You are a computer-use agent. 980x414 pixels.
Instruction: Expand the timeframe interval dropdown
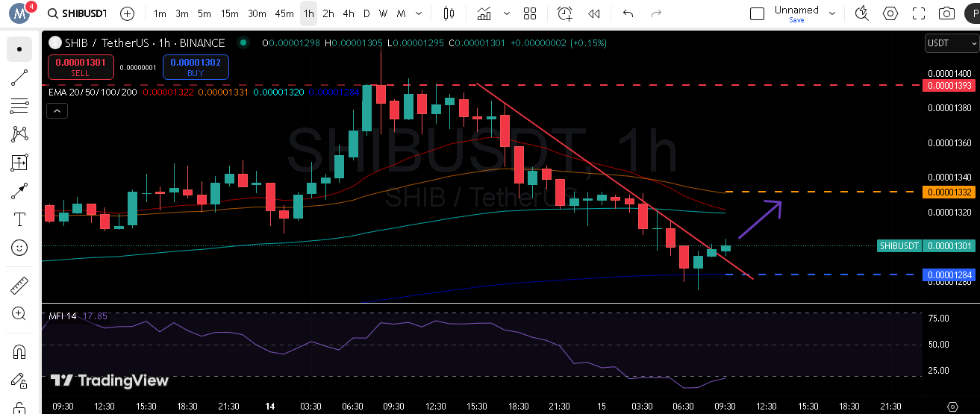click(x=419, y=13)
